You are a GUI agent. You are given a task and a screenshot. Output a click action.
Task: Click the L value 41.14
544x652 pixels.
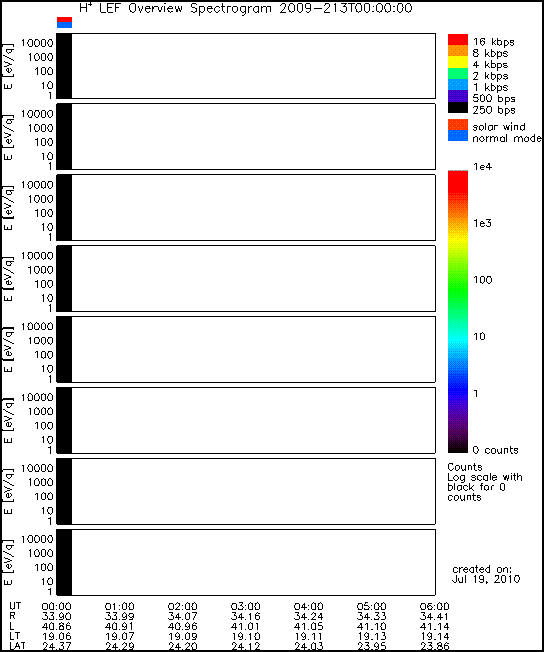coord(435,627)
